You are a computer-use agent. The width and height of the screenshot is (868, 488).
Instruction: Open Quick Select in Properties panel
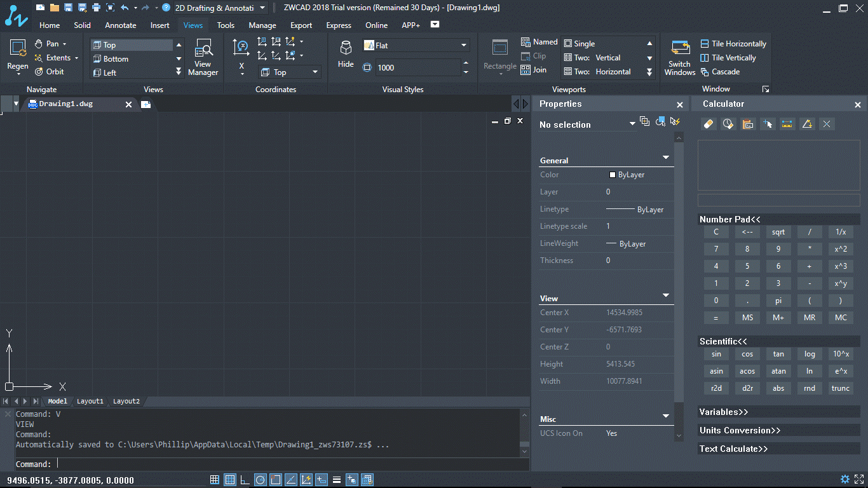(x=675, y=121)
